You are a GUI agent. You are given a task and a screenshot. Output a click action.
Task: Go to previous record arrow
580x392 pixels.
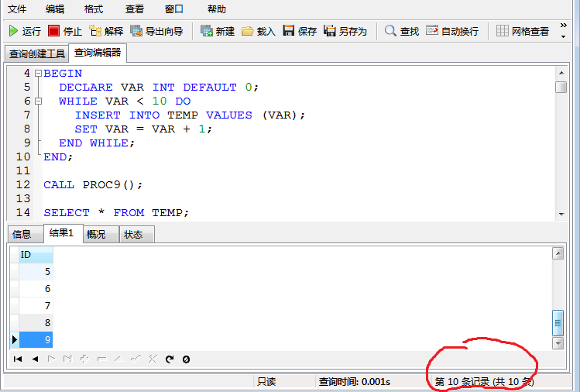pyautogui.click(x=35, y=359)
